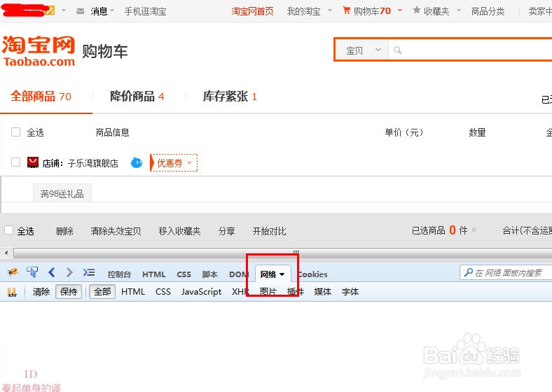Click 删除 in the bottom bar
This screenshot has height=392, width=552.
(x=64, y=231)
